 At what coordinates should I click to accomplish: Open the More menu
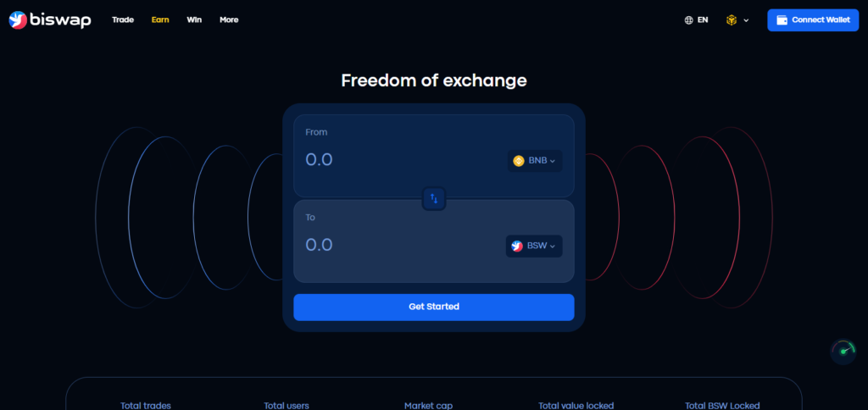[229, 20]
